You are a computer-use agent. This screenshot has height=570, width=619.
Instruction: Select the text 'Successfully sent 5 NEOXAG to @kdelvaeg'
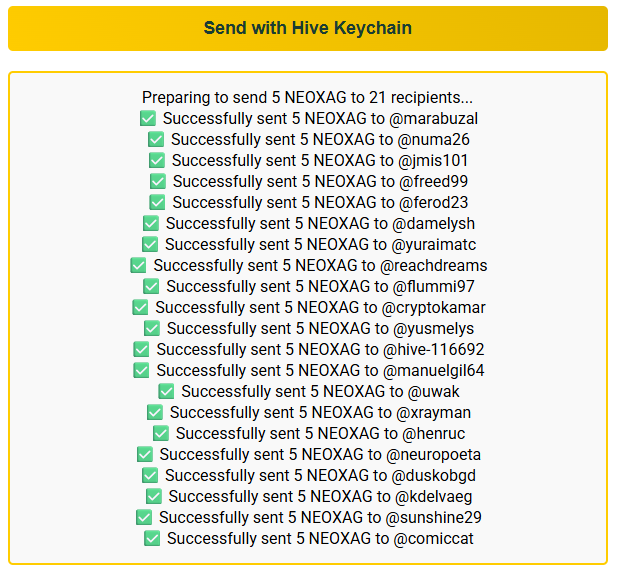pyautogui.click(x=320, y=496)
